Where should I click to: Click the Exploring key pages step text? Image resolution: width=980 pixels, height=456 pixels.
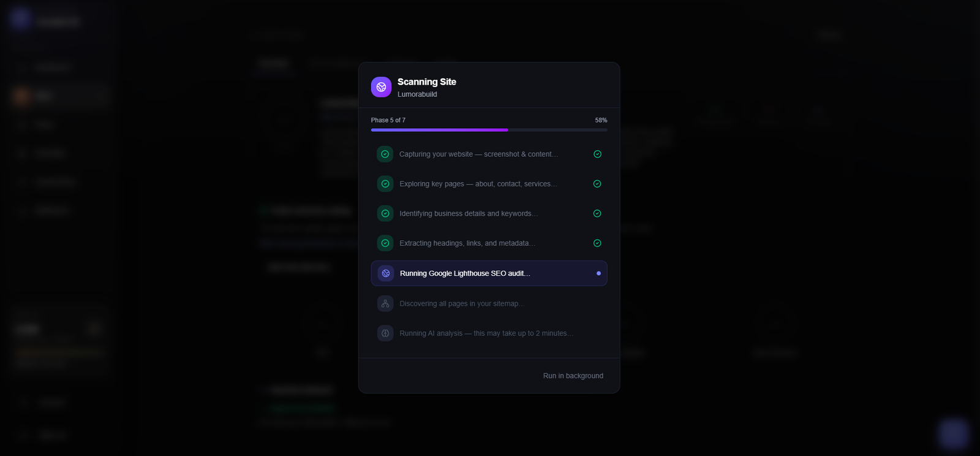tap(478, 184)
